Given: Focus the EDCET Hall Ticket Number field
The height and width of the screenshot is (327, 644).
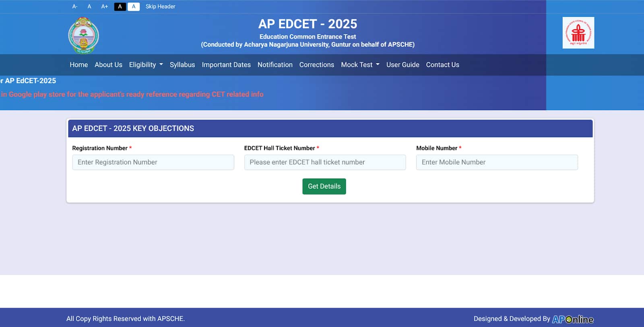Looking at the screenshot, I should [x=325, y=162].
